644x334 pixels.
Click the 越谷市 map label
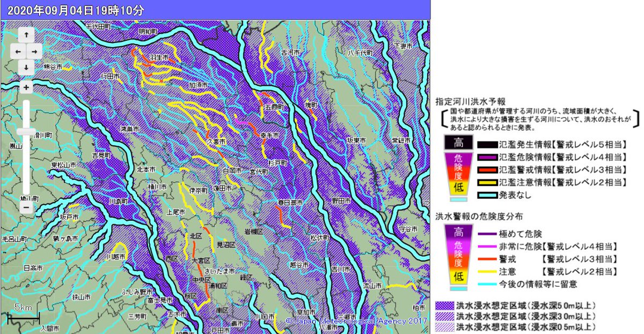(x=298, y=265)
